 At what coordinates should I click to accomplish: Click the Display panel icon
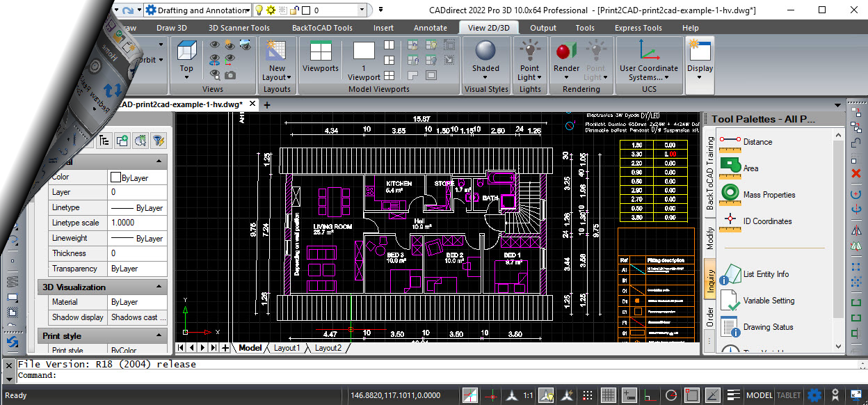699,51
